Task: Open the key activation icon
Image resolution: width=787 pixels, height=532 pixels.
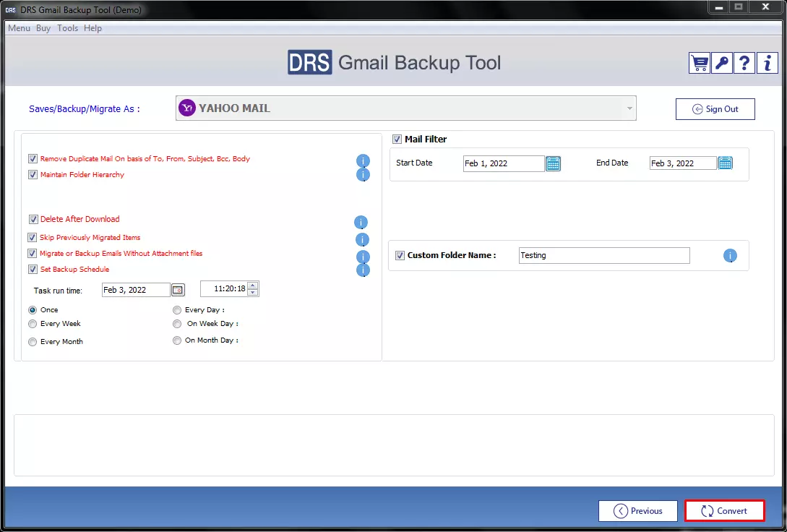Action: click(722, 63)
